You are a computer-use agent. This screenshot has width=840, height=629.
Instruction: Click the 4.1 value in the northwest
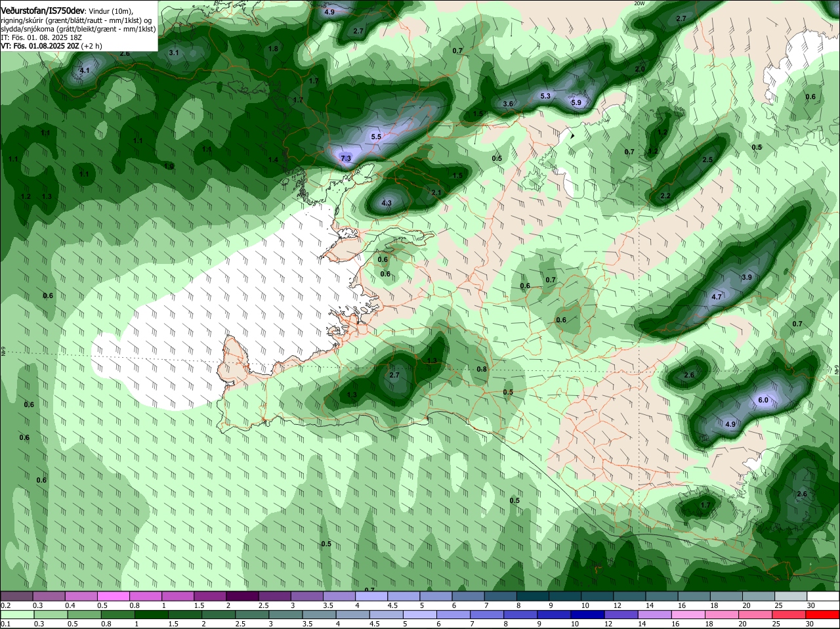point(84,70)
